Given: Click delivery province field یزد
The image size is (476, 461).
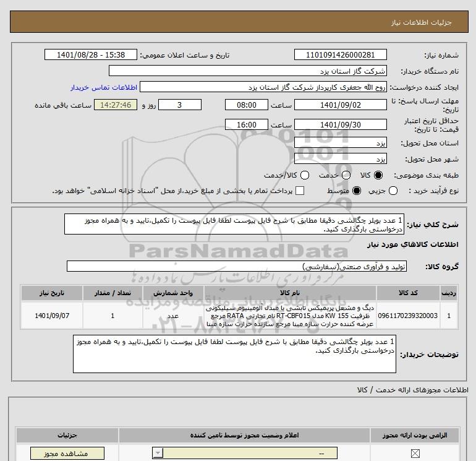Looking at the screenshot, I should [340, 142].
